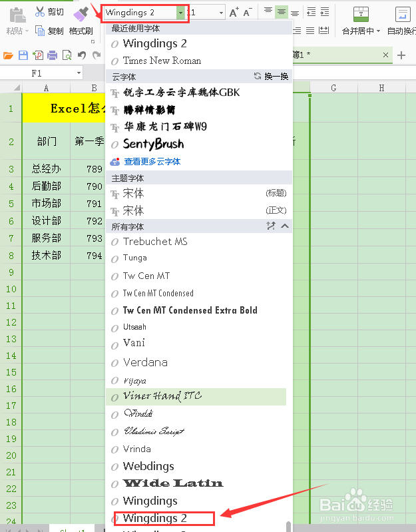
Task: Select cloud font 华康龙门石碑W9
Action: tap(198, 127)
